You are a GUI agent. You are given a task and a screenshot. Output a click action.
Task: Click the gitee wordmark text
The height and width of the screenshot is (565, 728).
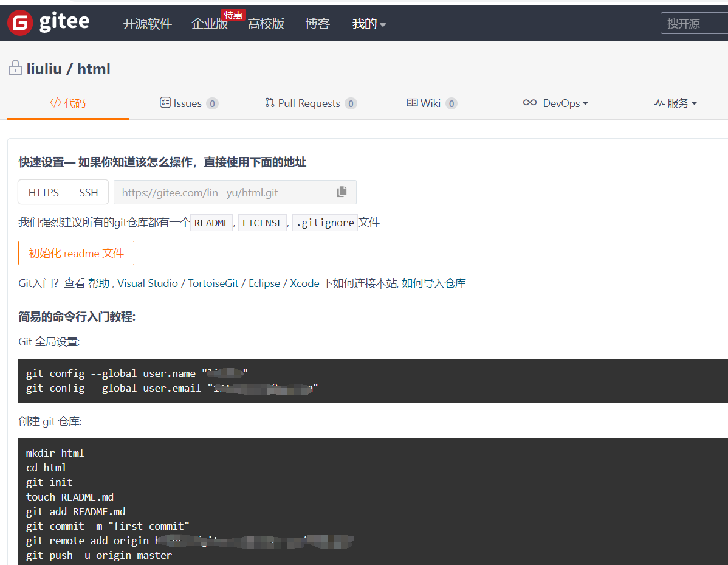[x=64, y=21]
